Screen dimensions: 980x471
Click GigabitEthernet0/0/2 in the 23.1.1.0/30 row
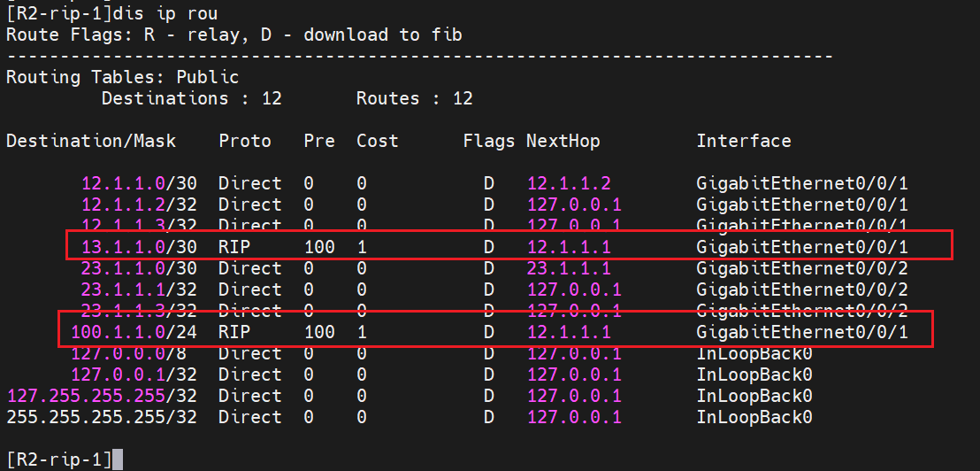tap(802, 268)
